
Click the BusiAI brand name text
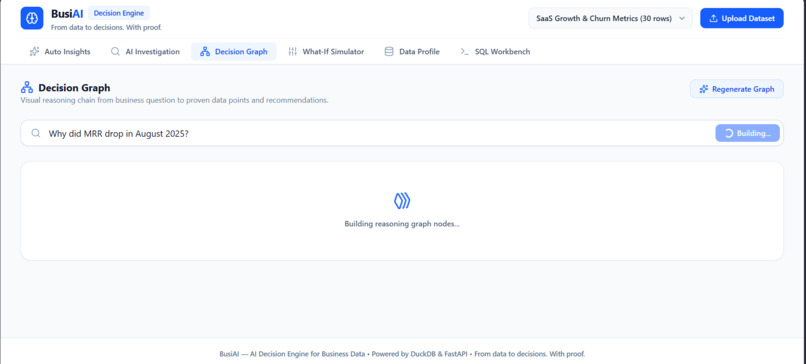(67, 14)
